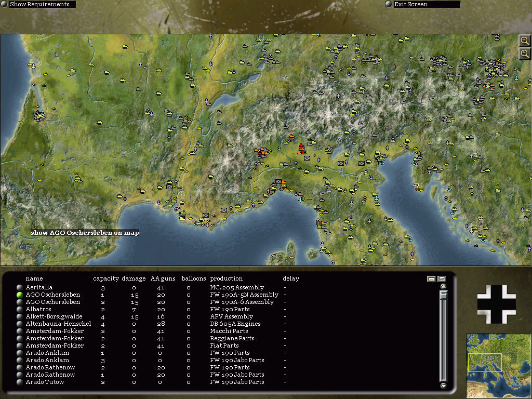
Task: Click the 'Altenbauna-Henschel' factory name
Action: 58,324
